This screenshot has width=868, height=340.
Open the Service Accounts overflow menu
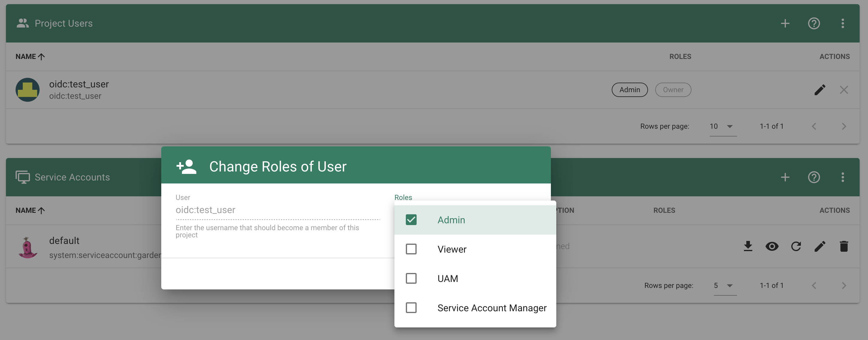click(843, 177)
